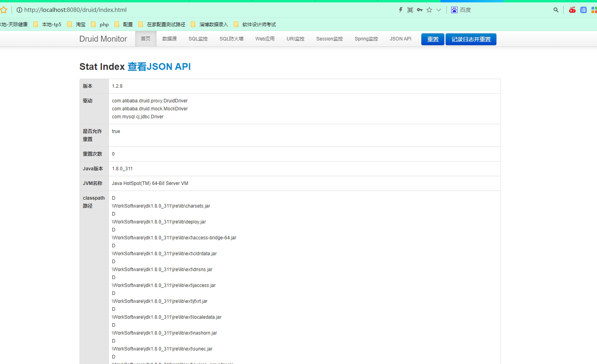Switch to the 数据源 tab
Screen dimensions: 597x364
[170, 39]
